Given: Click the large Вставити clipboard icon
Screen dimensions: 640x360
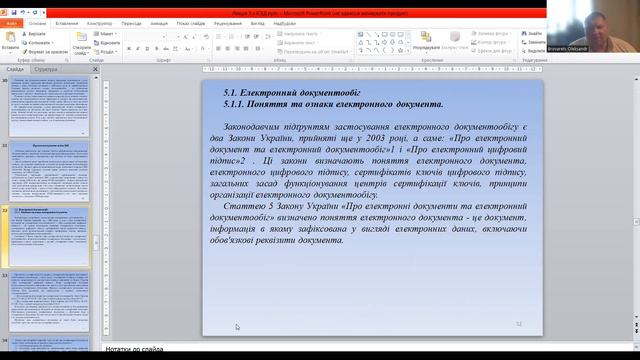Looking at the screenshot, I should [10, 38].
